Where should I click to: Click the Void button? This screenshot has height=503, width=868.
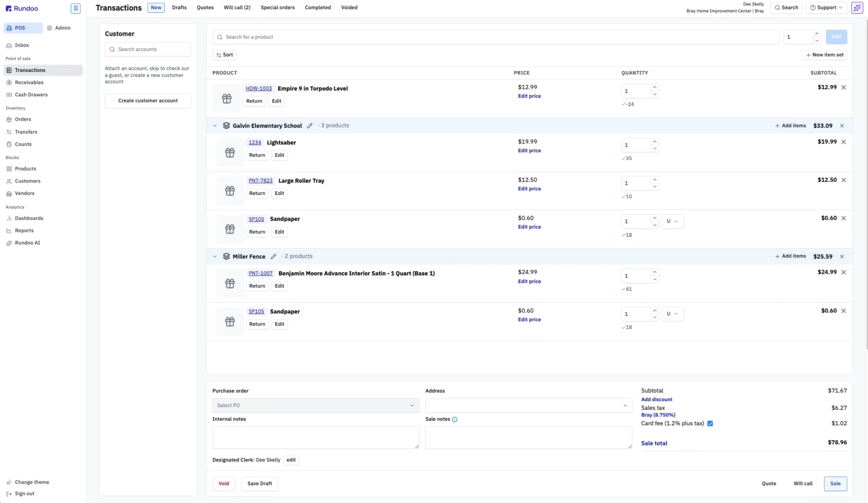pyautogui.click(x=224, y=484)
